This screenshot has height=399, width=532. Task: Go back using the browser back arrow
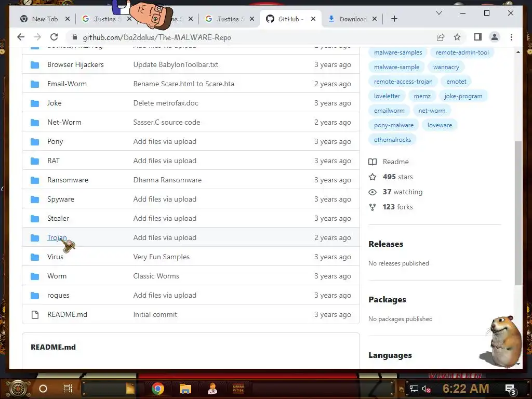pyautogui.click(x=21, y=37)
